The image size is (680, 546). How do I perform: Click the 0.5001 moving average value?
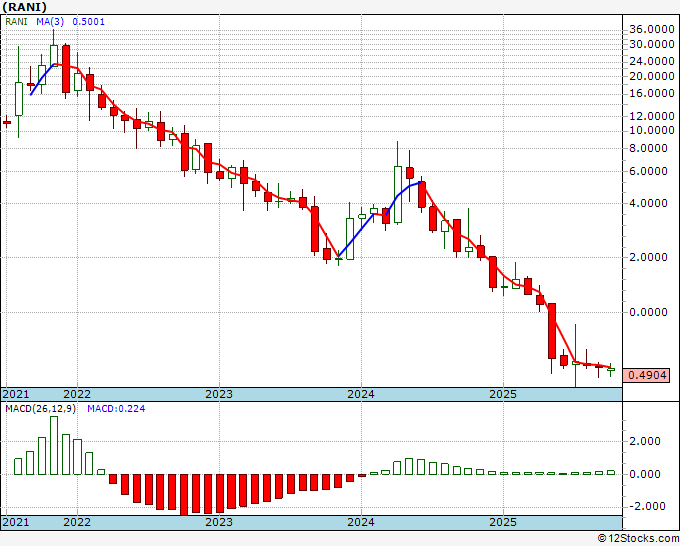[x=88, y=22]
